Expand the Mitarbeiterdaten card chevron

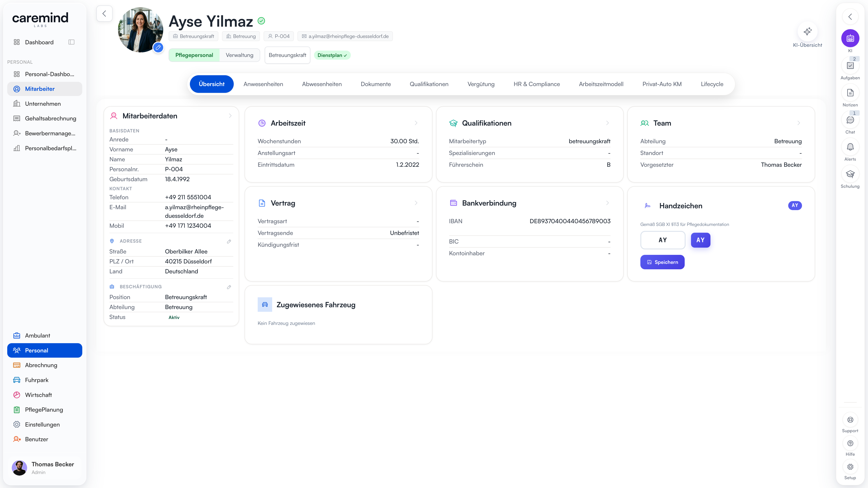coord(230,116)
